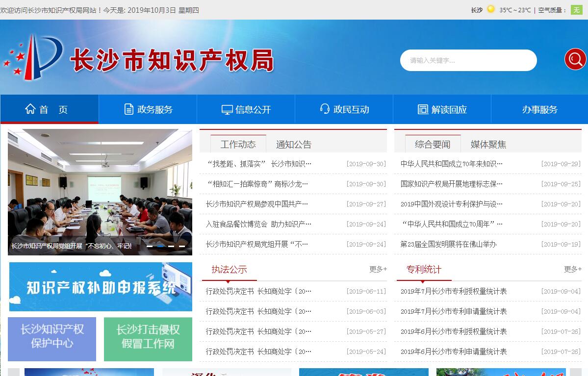Click the headset icon beside 政民互动
The image size is (588, 376).
325,109
